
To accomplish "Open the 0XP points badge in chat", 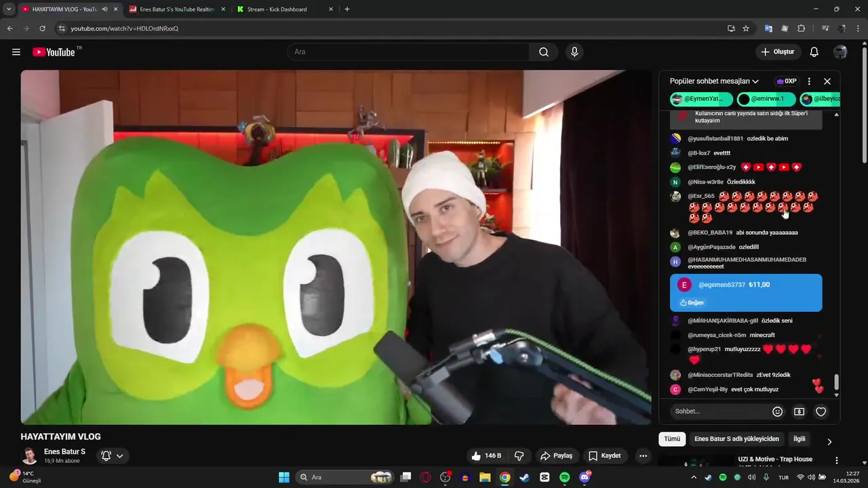I will pos(787,81).
